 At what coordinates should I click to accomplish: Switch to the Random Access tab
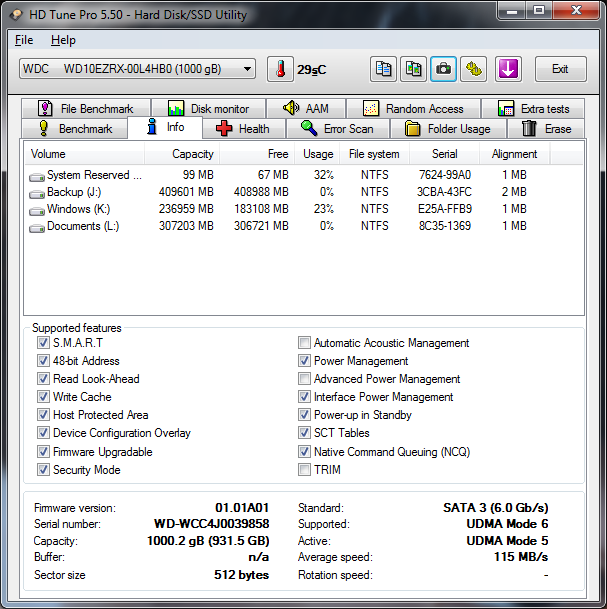click(413, 108)
